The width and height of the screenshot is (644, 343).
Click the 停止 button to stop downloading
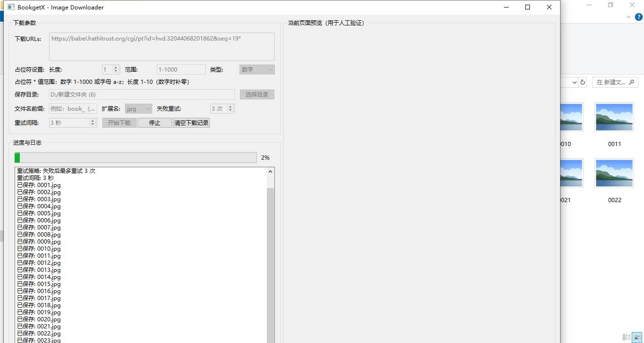[155, 122]
